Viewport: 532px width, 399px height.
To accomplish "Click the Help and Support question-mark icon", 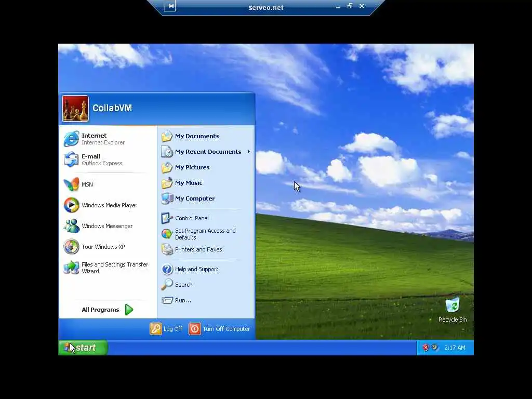I will 167,269.
